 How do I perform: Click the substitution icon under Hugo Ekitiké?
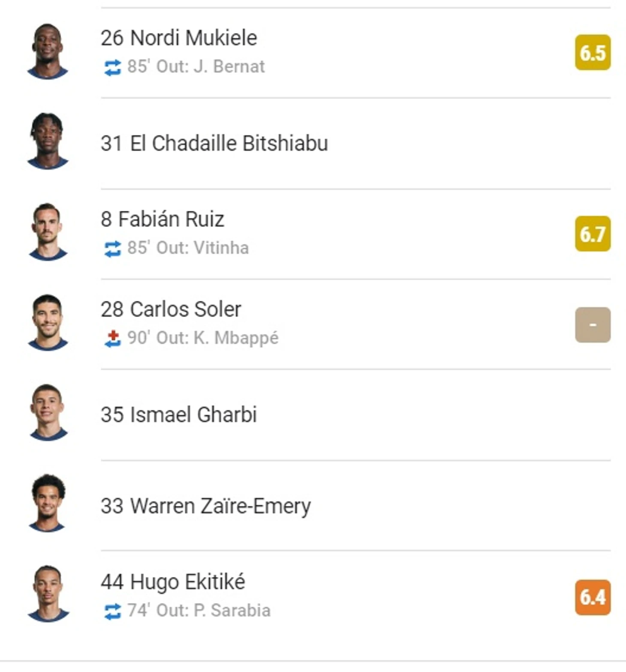click(112, 611)
